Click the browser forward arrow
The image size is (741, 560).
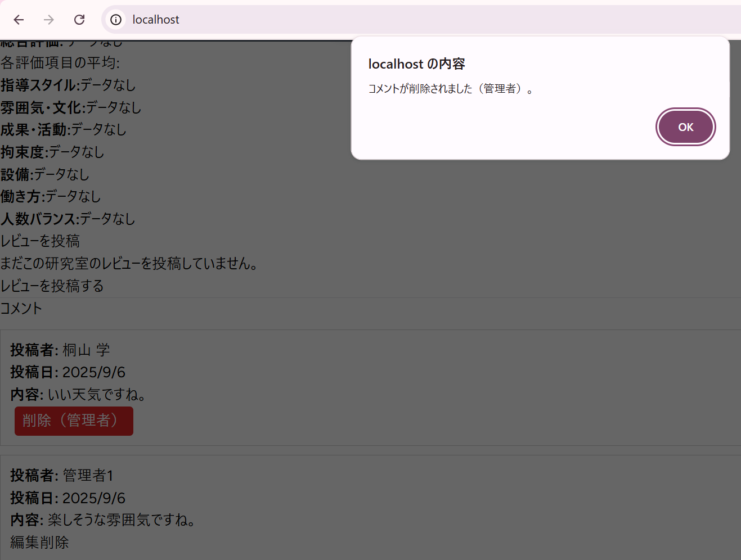pyautogui.click(x=49, y=20)
